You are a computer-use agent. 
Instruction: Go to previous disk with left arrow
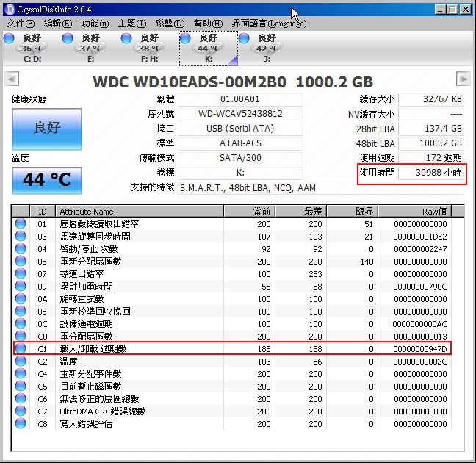[x=12, y=79]
